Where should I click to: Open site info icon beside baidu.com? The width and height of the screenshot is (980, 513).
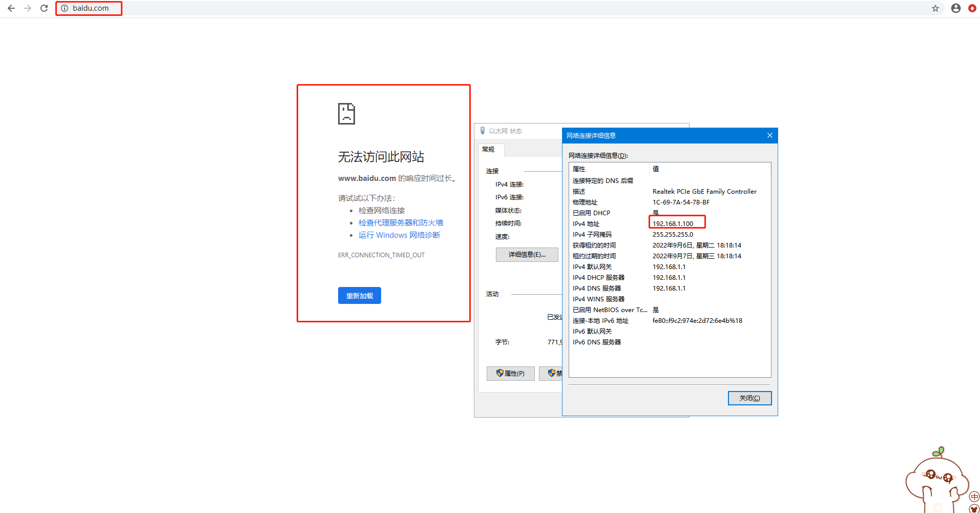click(65, 8)
